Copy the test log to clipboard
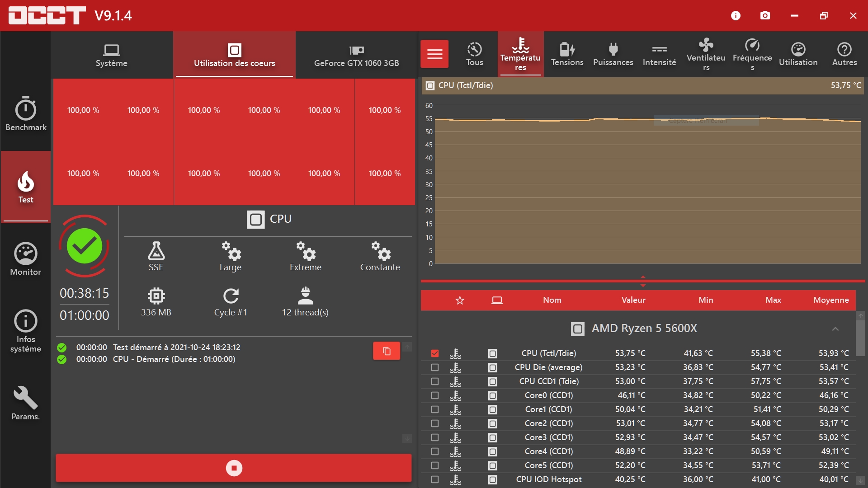Image resolution: width=868 pixels, height=488 pixels. click(387, 351)
